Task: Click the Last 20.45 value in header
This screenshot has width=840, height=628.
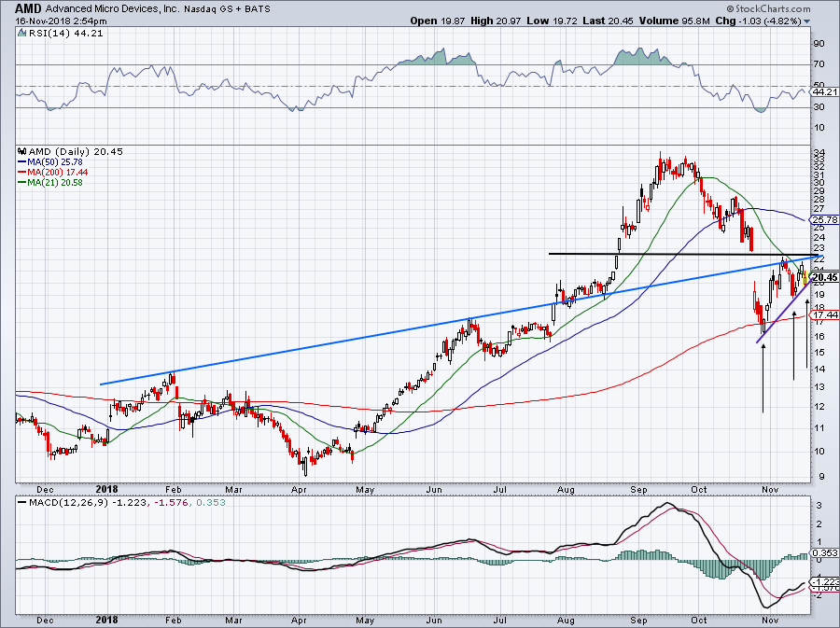Action: (x=608, y=21)
